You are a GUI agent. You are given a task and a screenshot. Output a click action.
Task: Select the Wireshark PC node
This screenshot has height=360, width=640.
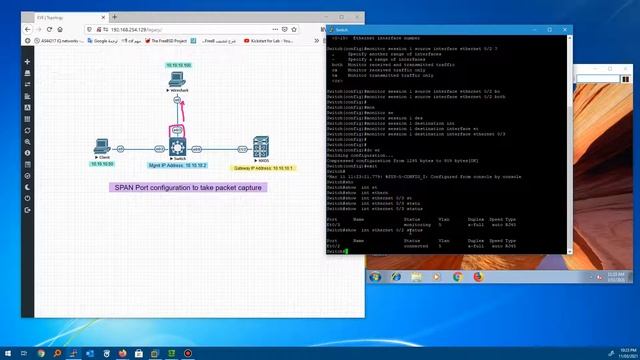[177, 79]
